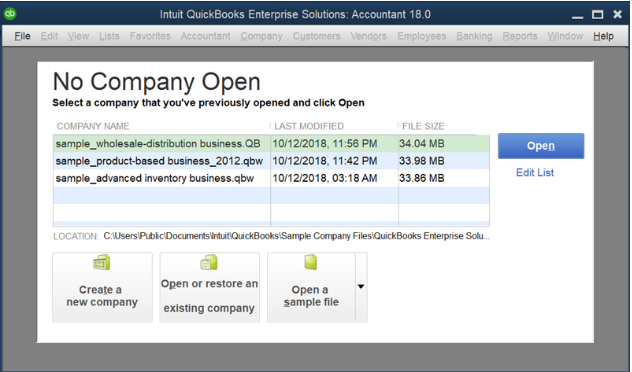
Task: Expand the sample file dropdown arrow
Action: click(361, 287)
